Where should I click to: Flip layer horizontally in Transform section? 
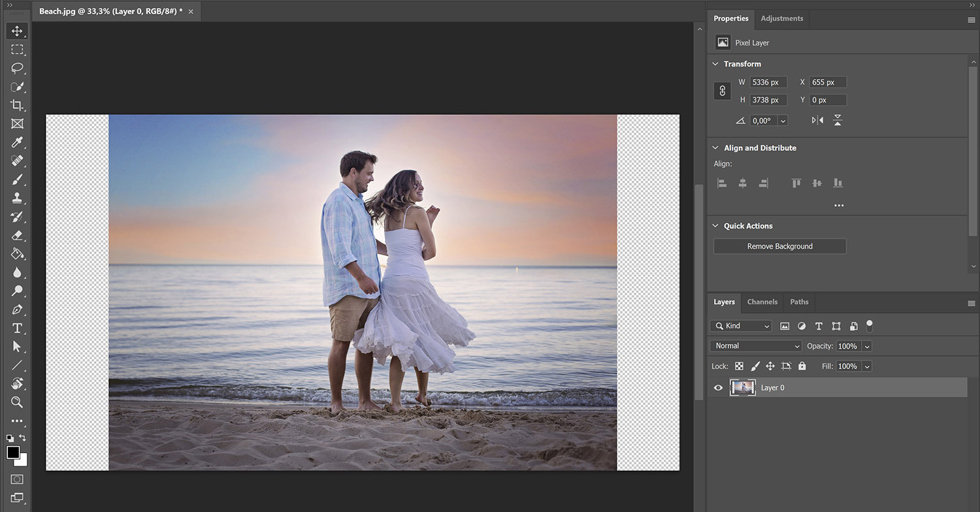tap(817, 120)
